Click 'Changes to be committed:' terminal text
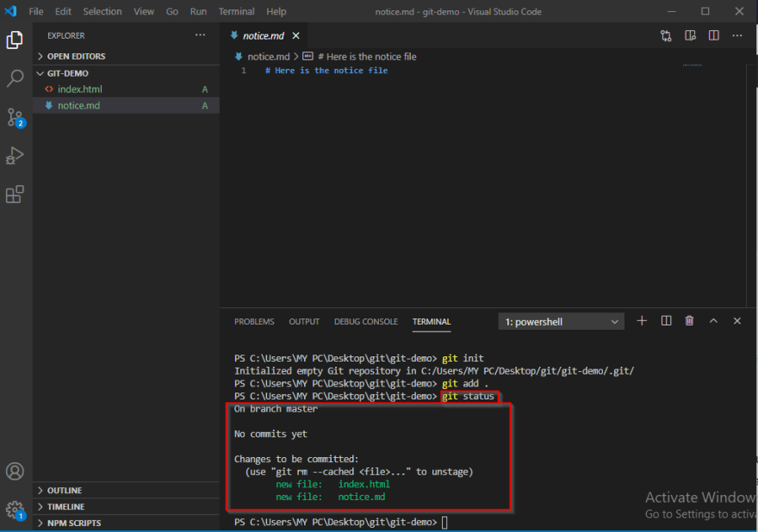This screenshot has width=758, height=532. (296, 459)
